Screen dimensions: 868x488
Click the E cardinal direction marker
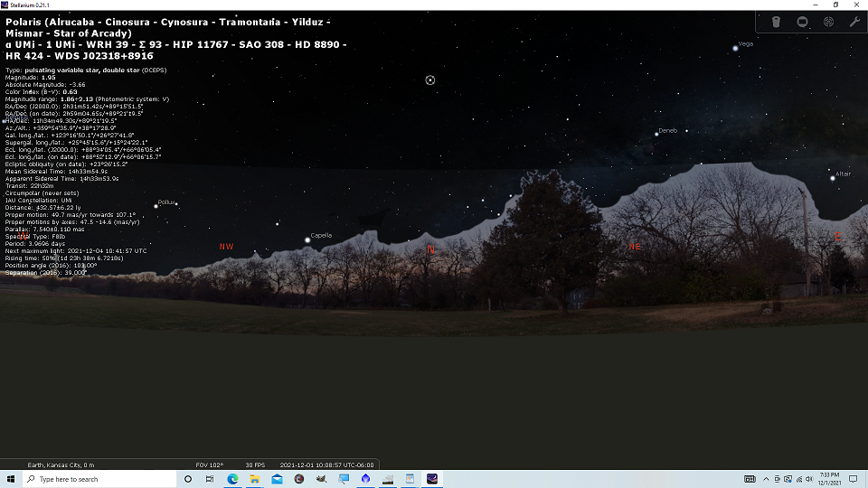pos(838,237)
